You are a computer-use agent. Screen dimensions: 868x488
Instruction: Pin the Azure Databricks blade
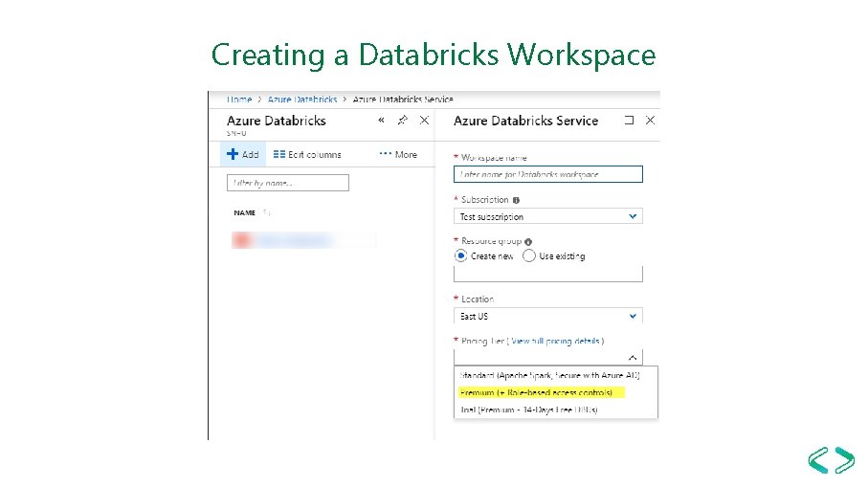tap(403, 120)
